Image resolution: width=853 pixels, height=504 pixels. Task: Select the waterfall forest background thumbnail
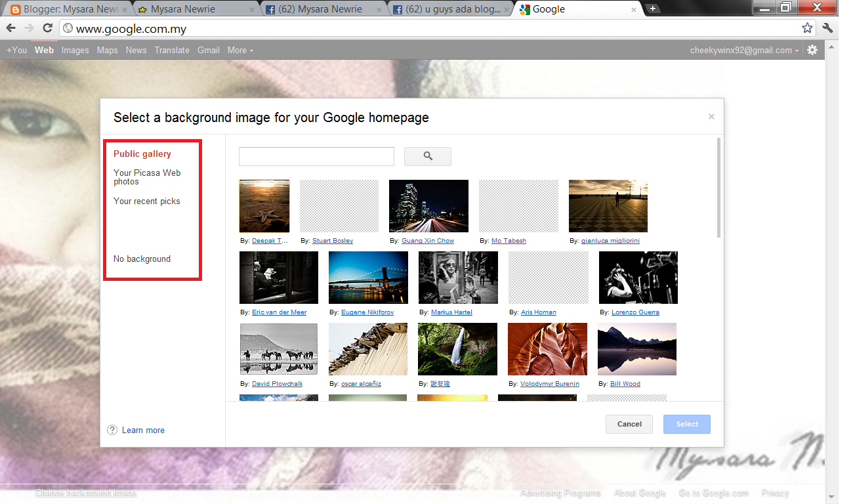pyautogui.click(x=457, y=348)
